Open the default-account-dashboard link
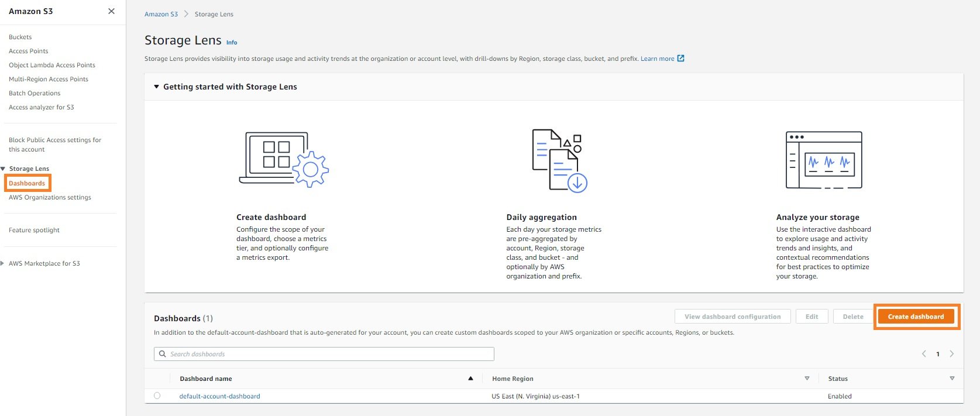980x416 pixels. 219,396
